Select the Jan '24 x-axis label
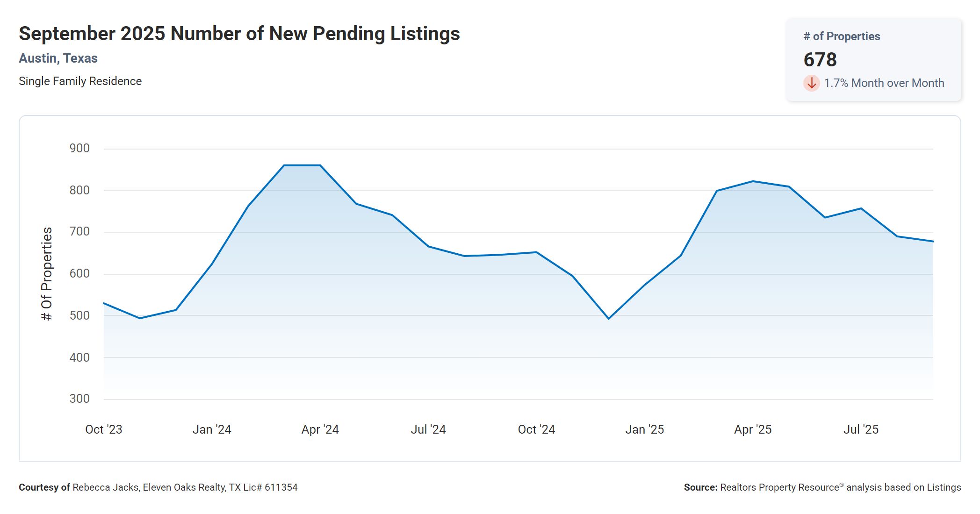 tap(212, 429)
